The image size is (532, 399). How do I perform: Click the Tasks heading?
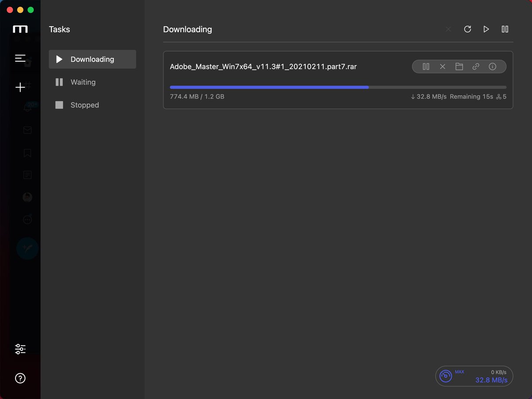point(59,29)
